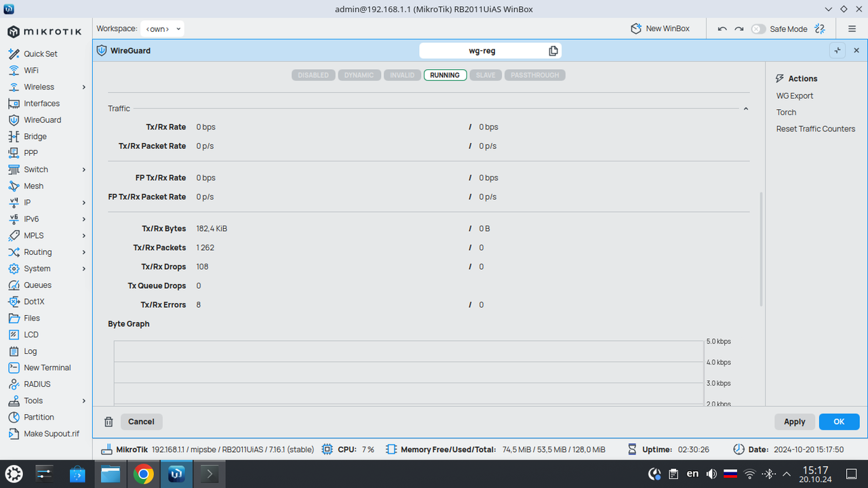Expand the Tools submenu
The height and width of the screenshot is (488, 868).
pyautogui.click(x=84, y=401)
